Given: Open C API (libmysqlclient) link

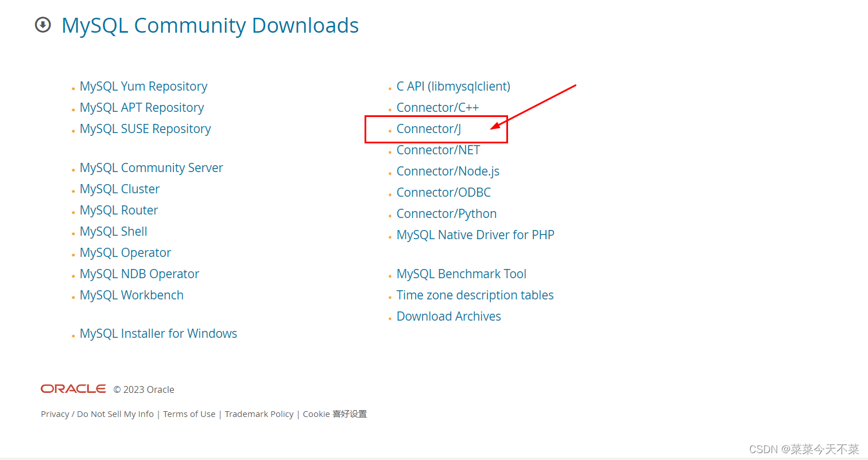Looking at the screenshot, I should click(x=454, y=87).
